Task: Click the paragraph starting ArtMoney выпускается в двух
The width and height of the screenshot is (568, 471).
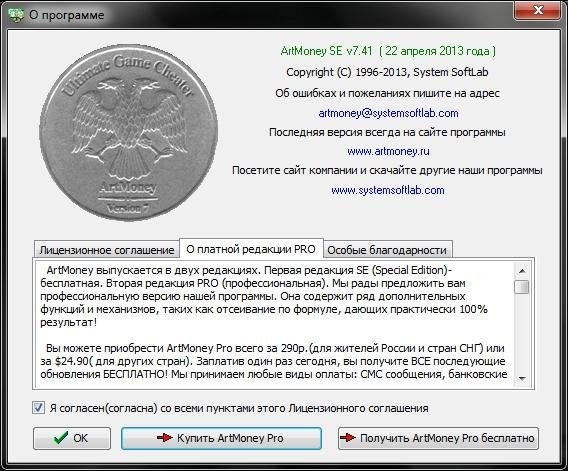Action: tap(264, 296)
